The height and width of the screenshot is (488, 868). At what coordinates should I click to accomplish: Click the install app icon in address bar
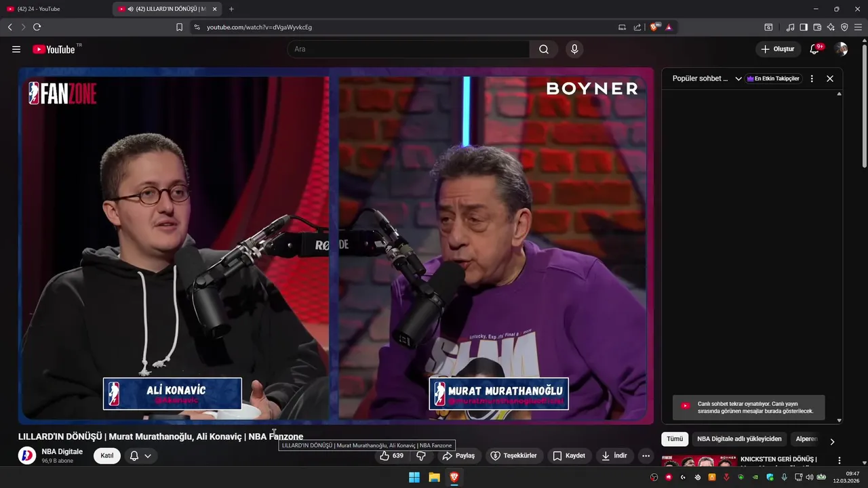[622, 27]
